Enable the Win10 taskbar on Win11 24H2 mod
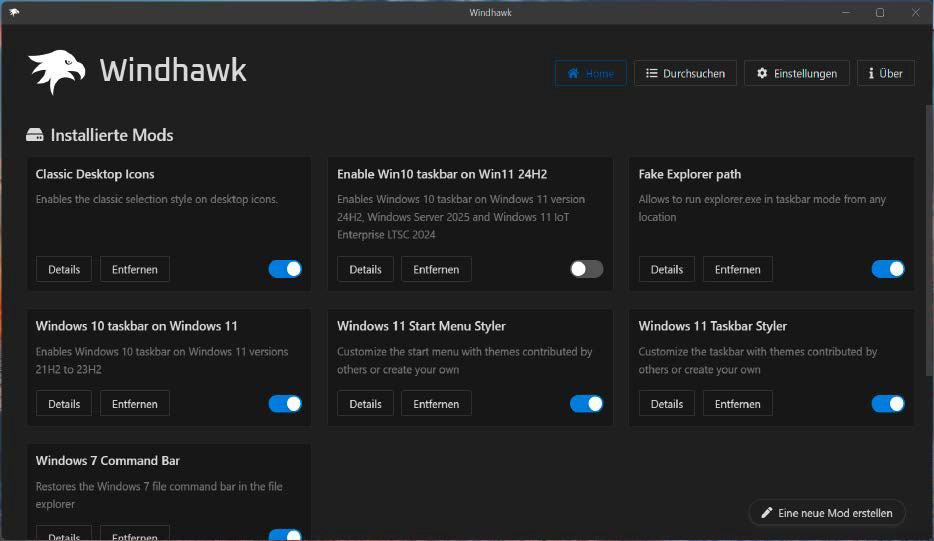The height and width of the screenshot is (541, 934). (x=587, y=269)
